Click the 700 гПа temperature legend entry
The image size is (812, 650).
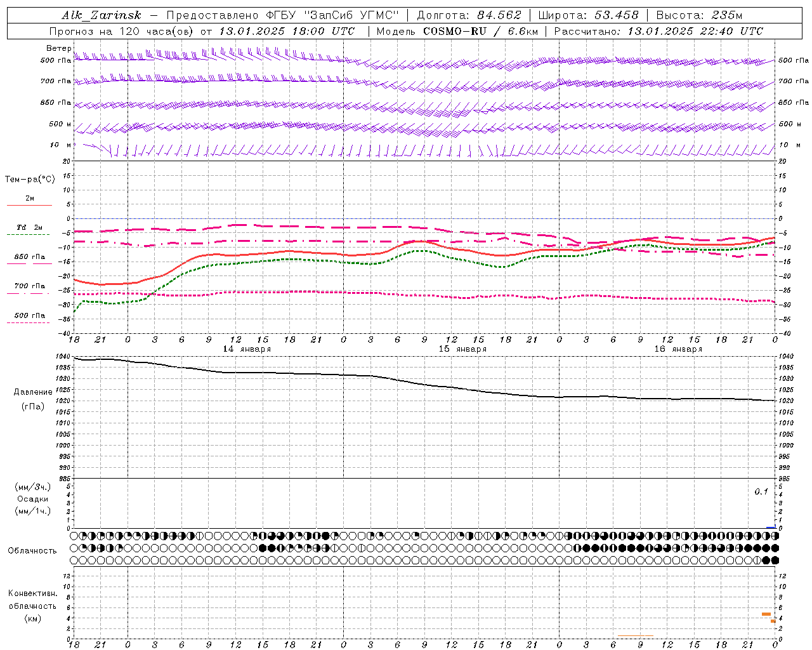(x=29, y=286)
